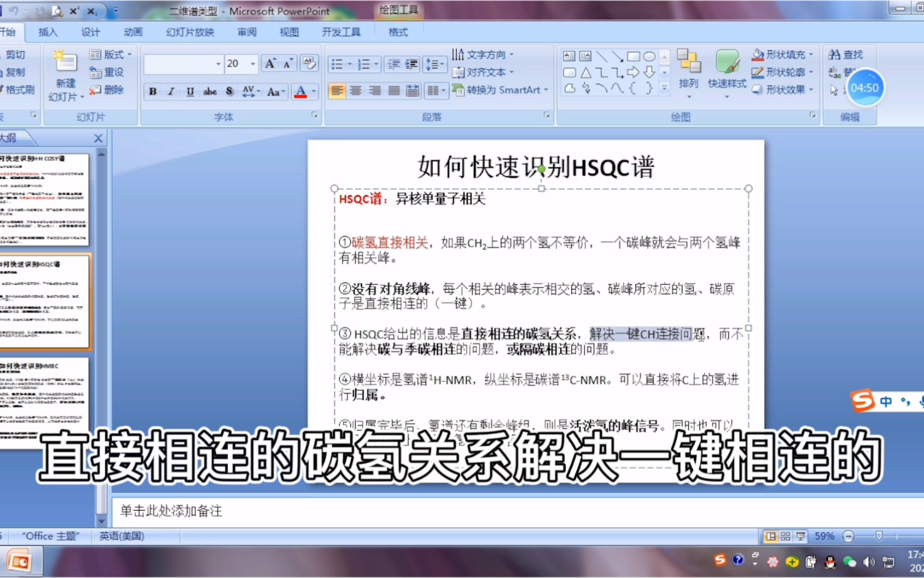Close the outline pane

pos(98,138)
